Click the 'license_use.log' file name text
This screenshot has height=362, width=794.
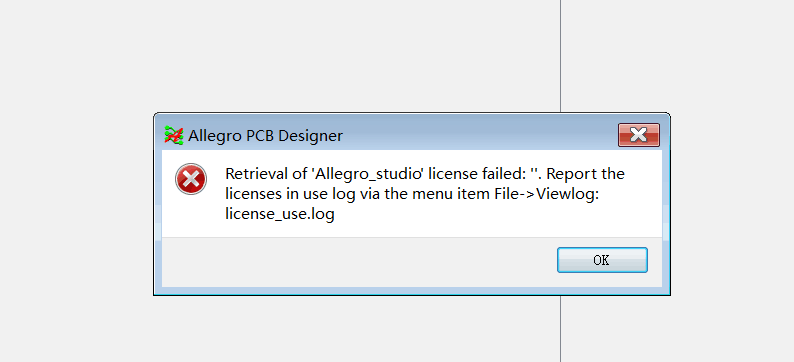tap(280, 215)
